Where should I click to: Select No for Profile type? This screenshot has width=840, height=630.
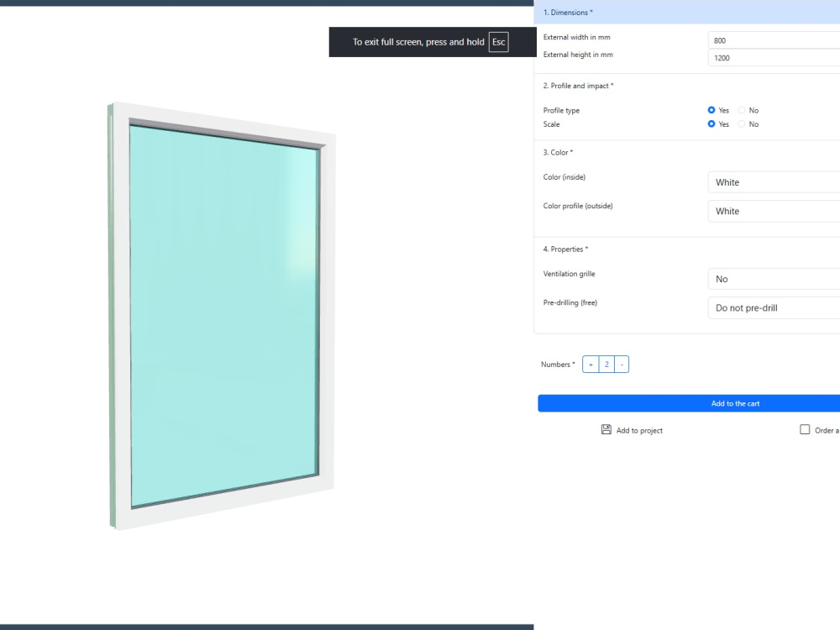pos(742,110)
